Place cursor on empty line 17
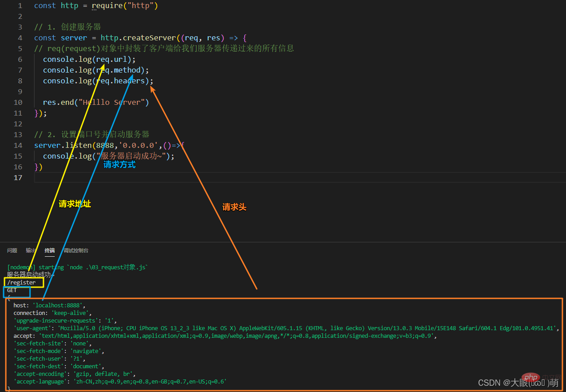The image size is (566, 392). click(179, 177)
